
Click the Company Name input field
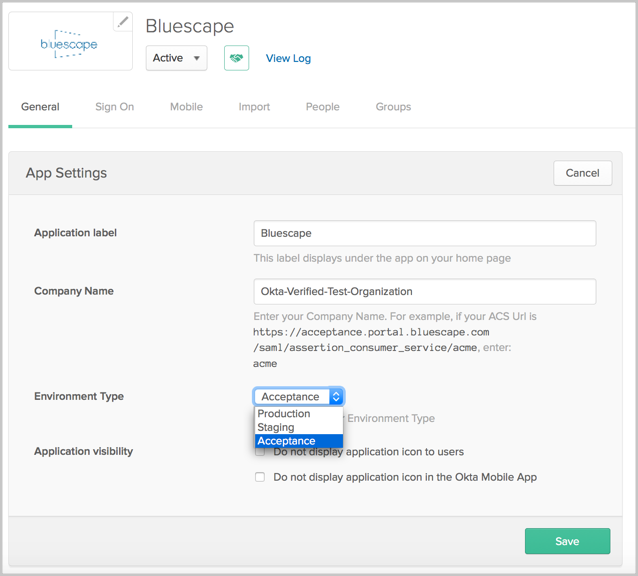[424, 291]
